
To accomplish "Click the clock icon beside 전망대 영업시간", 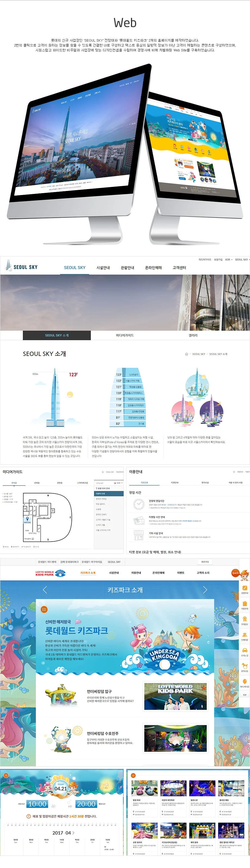I will (139, 504).
